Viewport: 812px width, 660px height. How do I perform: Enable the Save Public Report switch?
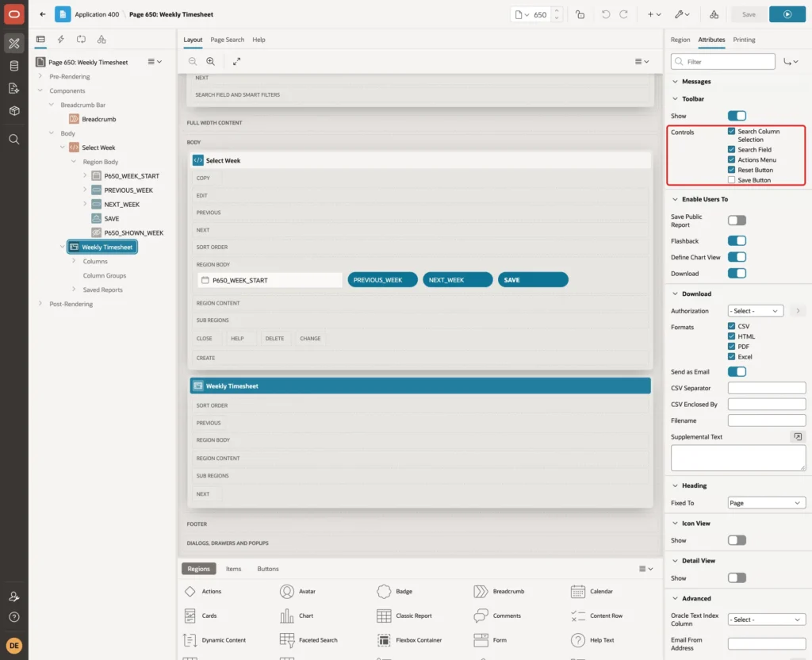[737, 221]
